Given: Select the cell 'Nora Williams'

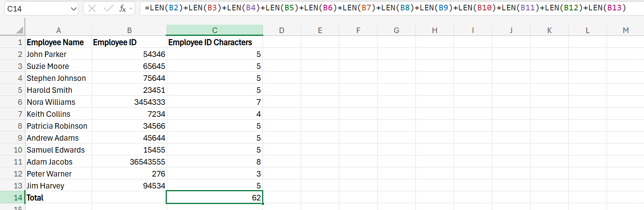Looking at the screenshot, I should pyautogui.click(x=59, y=102).
